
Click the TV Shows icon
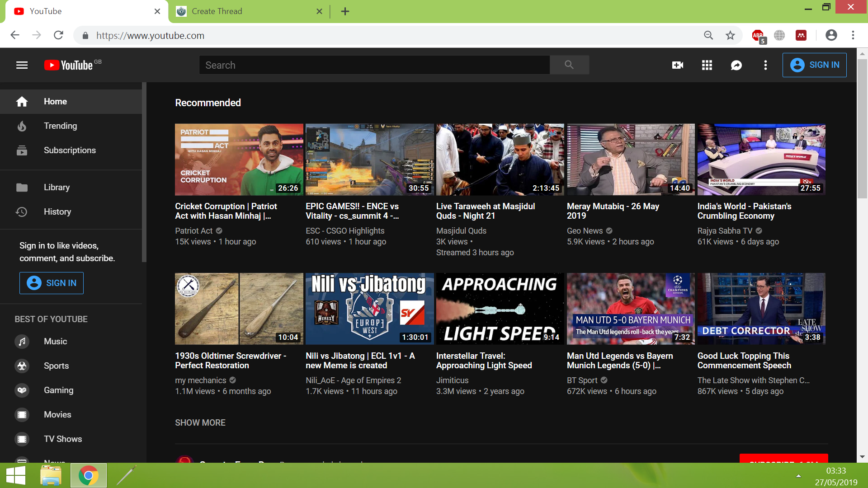tap(22, 439)
